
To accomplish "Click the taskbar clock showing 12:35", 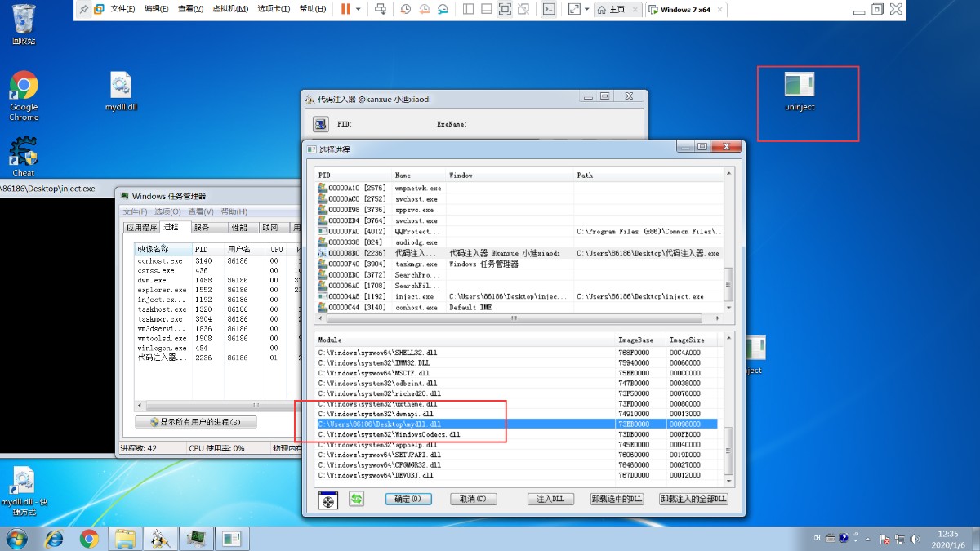I will click(947, 539).
